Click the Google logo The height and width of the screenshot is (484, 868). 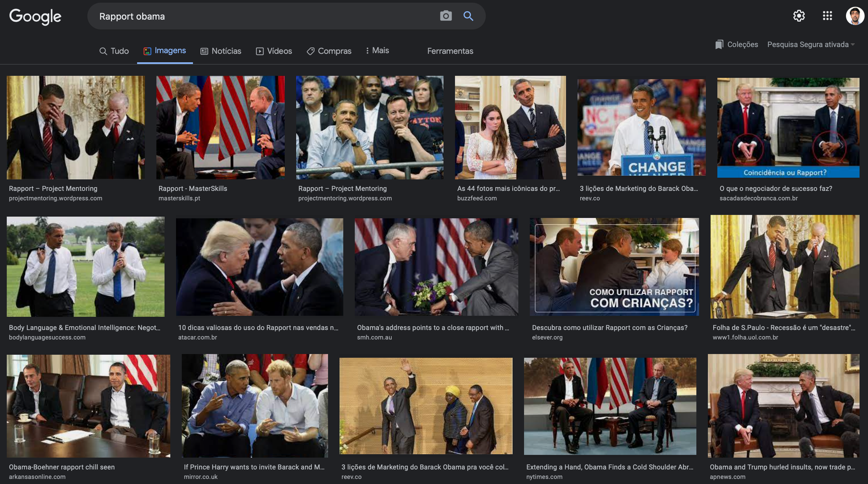point(35,16)
